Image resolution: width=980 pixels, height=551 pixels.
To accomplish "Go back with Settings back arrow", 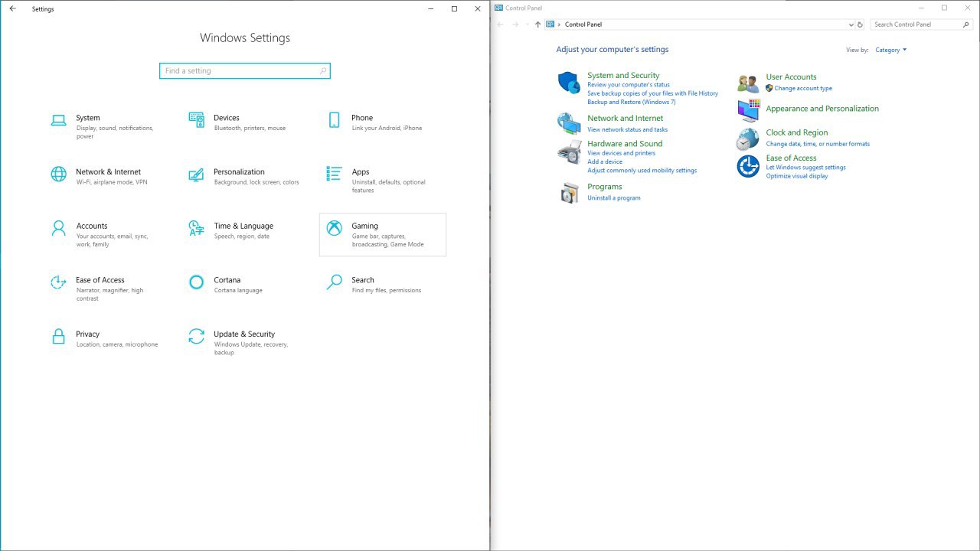I will point(12,9).
